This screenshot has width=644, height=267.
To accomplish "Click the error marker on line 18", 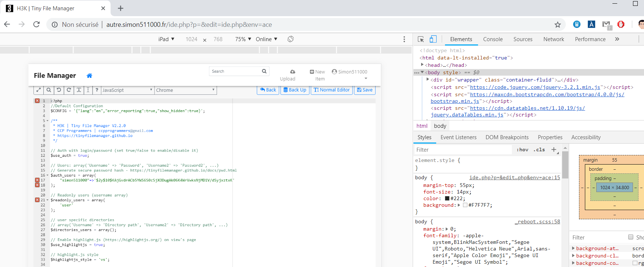I will [x=37, y=185].
